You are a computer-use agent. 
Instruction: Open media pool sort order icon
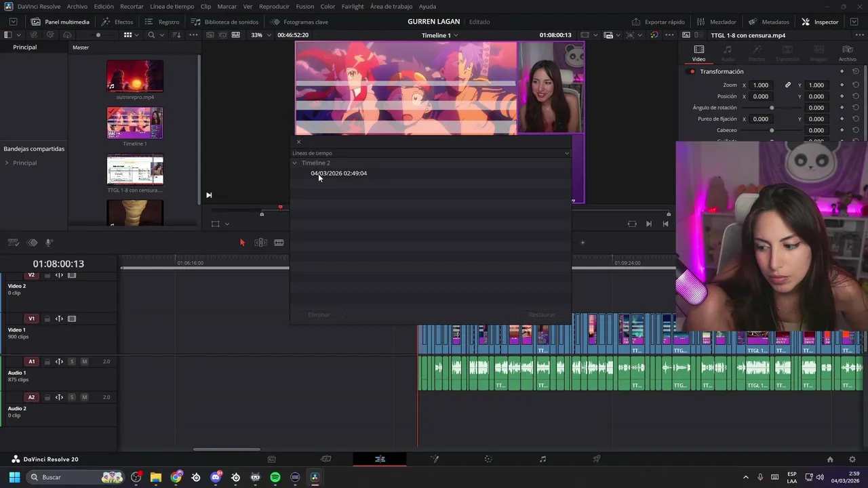tap(176, 35)
